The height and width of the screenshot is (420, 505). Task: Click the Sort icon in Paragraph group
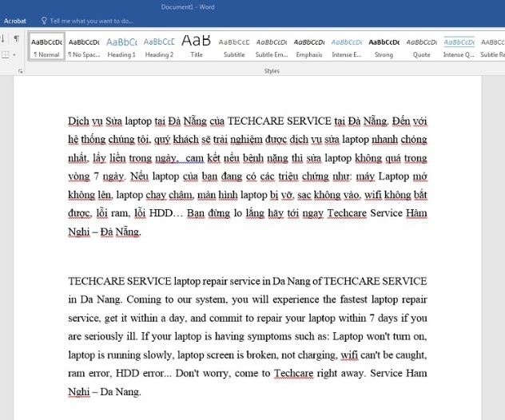(x=3, y=39)
